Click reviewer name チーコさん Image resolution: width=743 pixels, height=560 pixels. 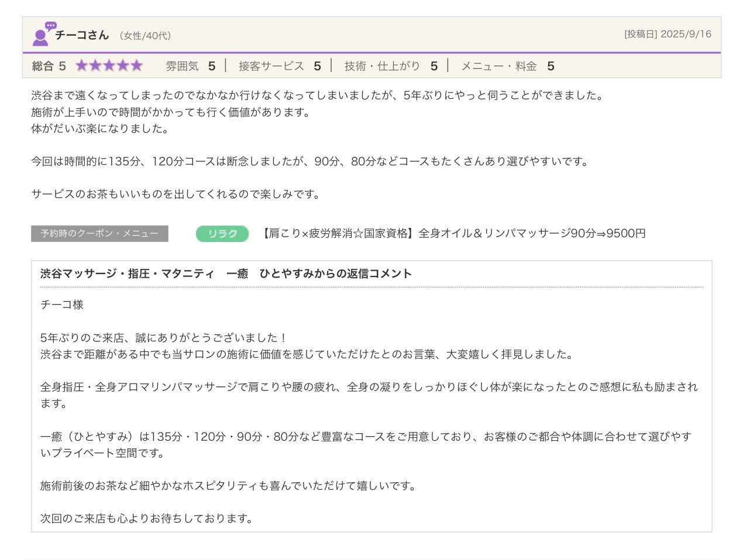pos(82,35)
